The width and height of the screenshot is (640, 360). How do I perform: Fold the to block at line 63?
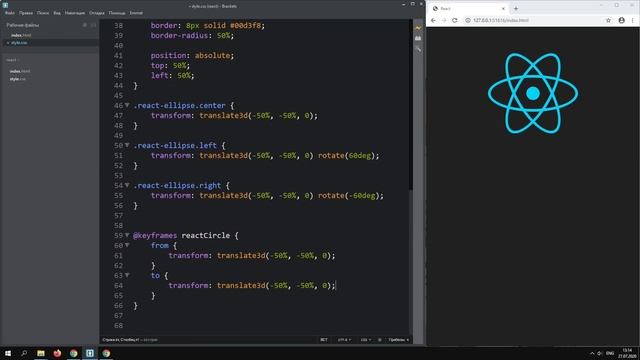tap(127, 276)
